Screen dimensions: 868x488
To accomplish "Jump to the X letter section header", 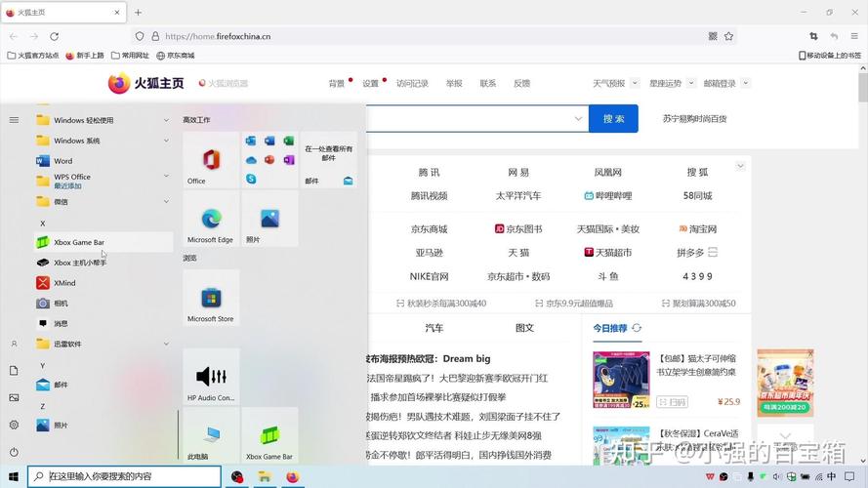I will 43,224.
